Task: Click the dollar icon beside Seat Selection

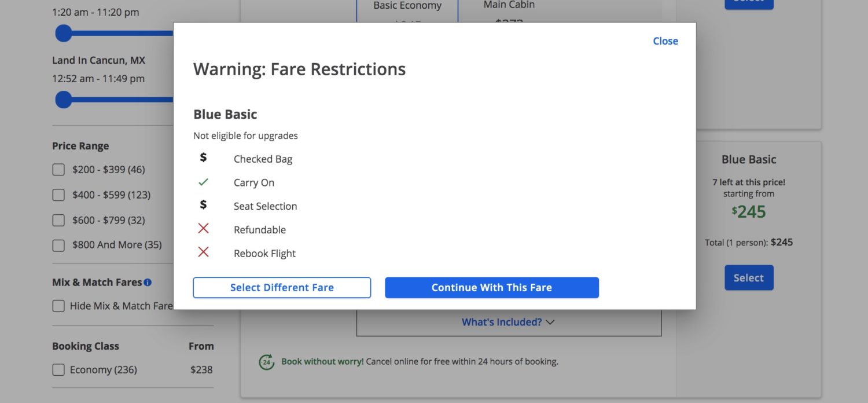Action: [x=203, y=204]
